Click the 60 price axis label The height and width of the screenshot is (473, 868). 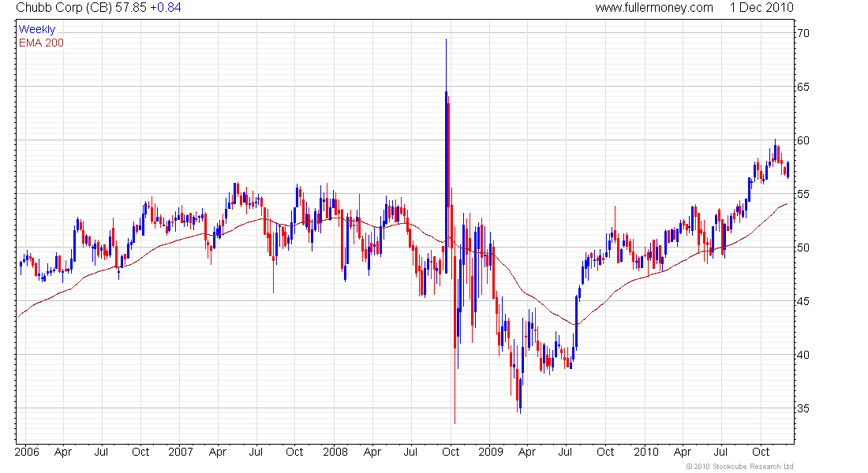pos(803,140)
